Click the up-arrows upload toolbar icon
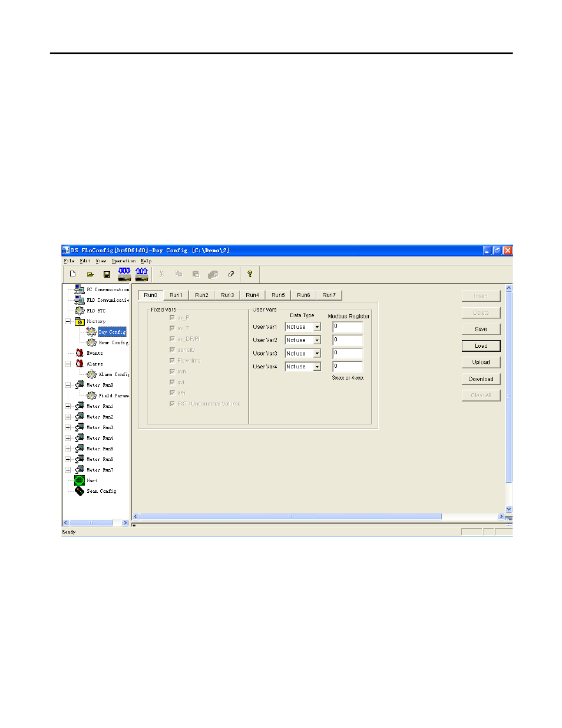This screenshot has width=562, height=728. point(141,274)
